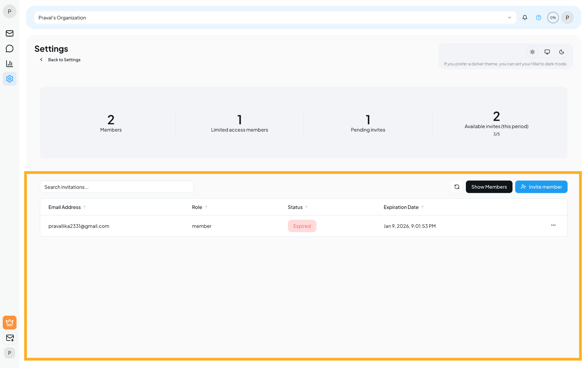This screenshot has height=368, width=588.
Task: Click the refresh invitations icon
Action: click(457, 187)
